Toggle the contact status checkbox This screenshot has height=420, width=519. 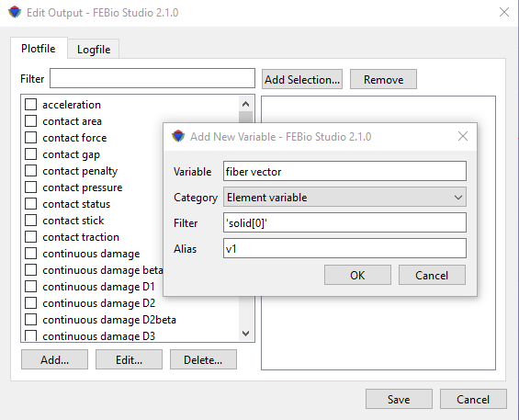[x=31, y=204]
